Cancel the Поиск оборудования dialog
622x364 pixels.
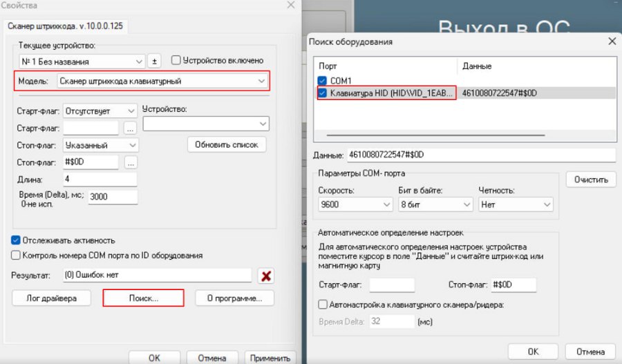(590, 352)
